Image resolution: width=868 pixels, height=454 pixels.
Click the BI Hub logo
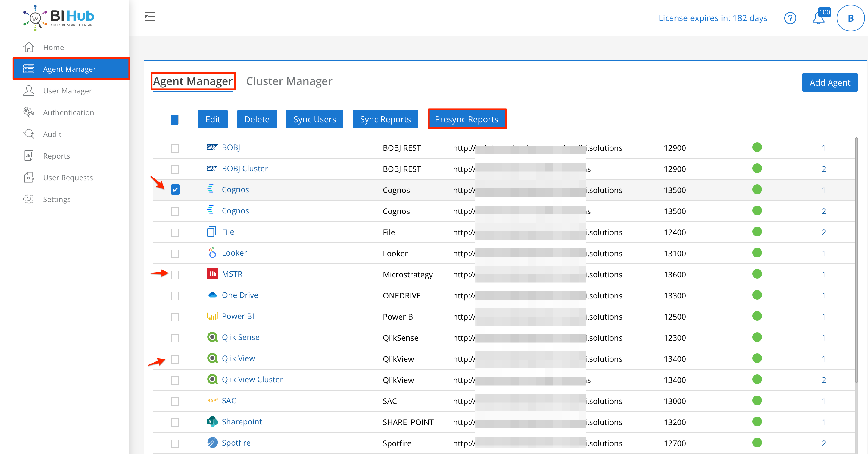[59, 17]
